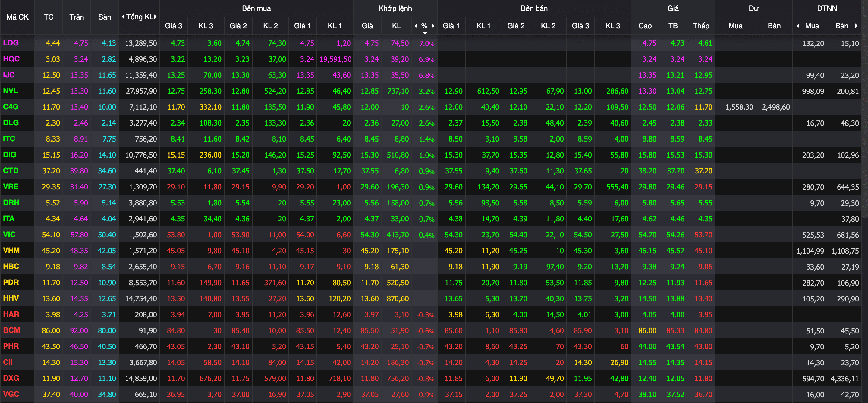This screenshot has height=403, width=868.
Task: Open DLG stock symbol
Action: click(11, 123)
